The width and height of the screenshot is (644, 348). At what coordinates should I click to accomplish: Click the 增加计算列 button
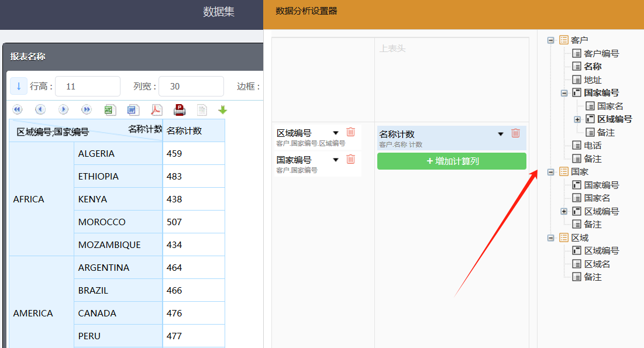[452, 161]
